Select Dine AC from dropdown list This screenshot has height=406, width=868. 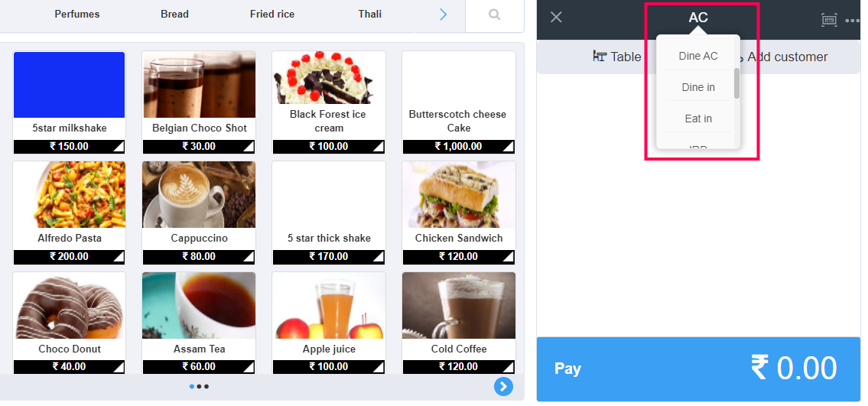(x=698, y=56)
